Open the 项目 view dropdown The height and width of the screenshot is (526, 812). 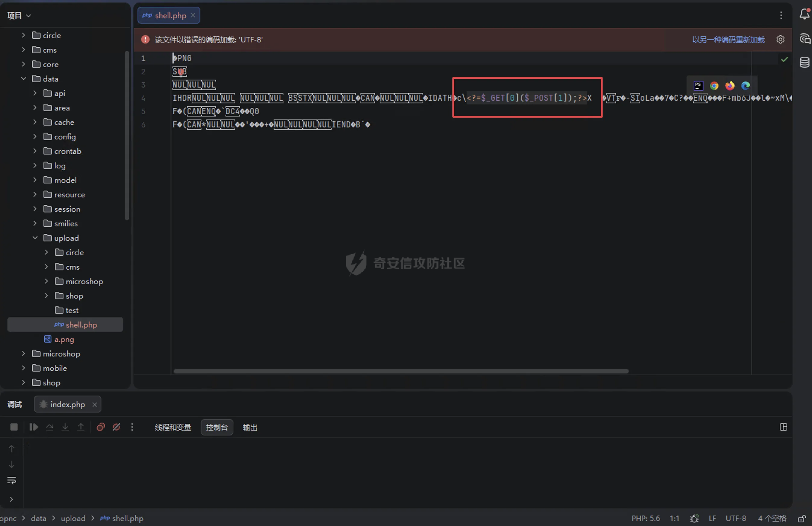click(19, 15)
